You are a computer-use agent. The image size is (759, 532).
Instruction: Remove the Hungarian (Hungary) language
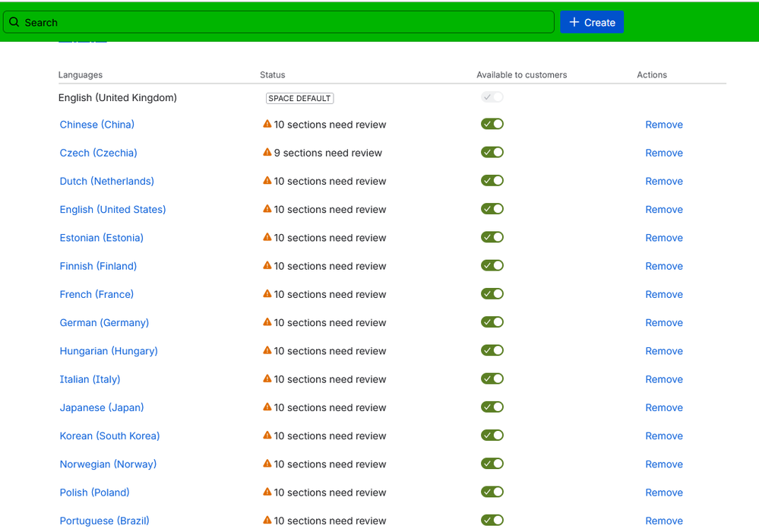pos(664,351)
